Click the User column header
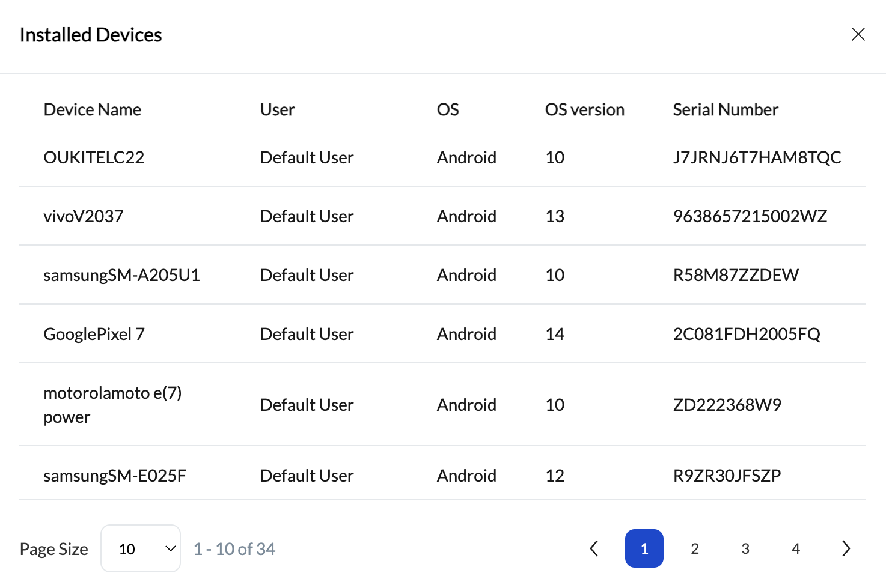 (x=278, y=109)
